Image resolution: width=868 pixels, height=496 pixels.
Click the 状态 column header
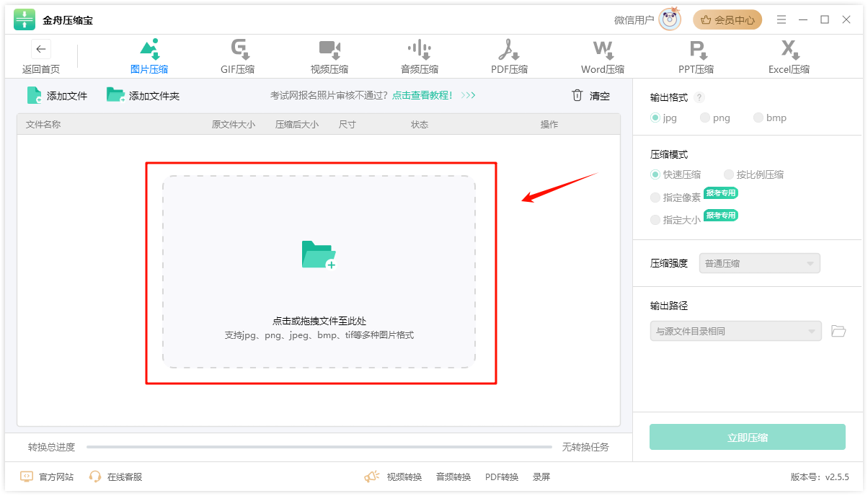[420, 124]
